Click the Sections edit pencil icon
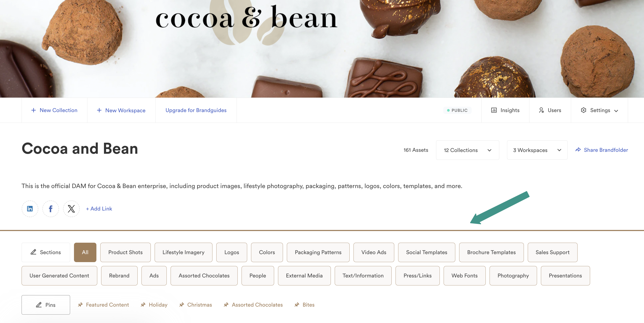Image resolution: width=644 pixels, height=323 pixels. [x=33, y=252]
